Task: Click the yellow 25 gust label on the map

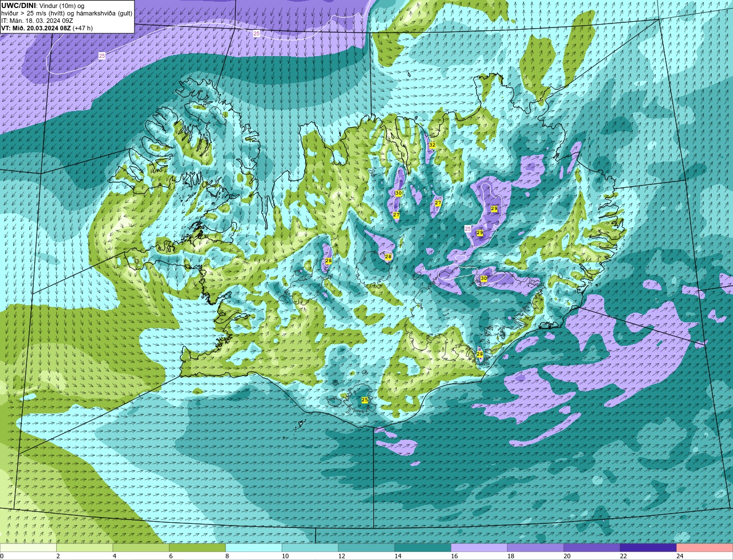Action: tap(365, 400)
